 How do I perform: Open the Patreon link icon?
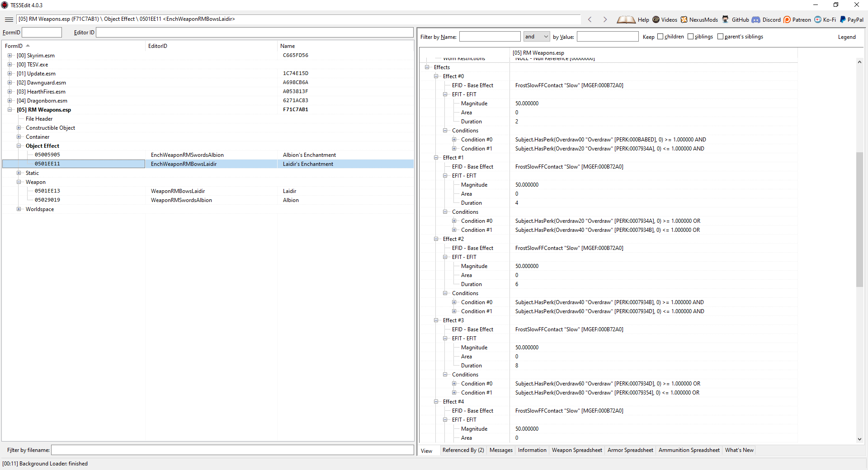pyautogui.click(x=787, y=19)
